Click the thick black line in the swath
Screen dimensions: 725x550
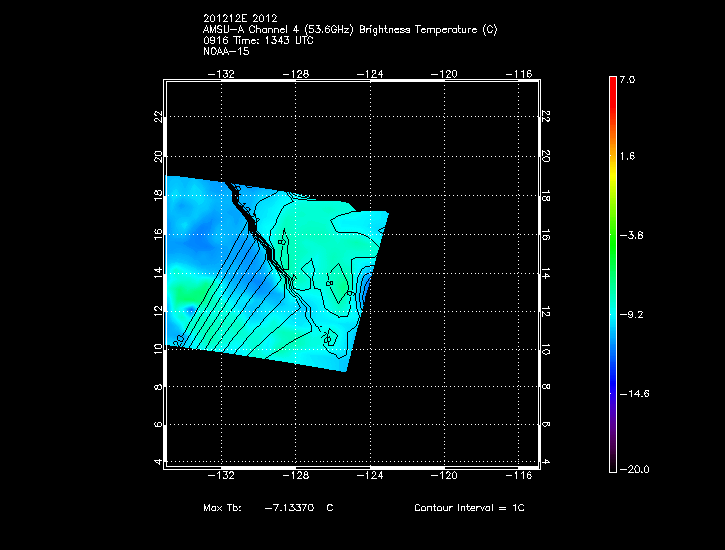tap(255, 225)
